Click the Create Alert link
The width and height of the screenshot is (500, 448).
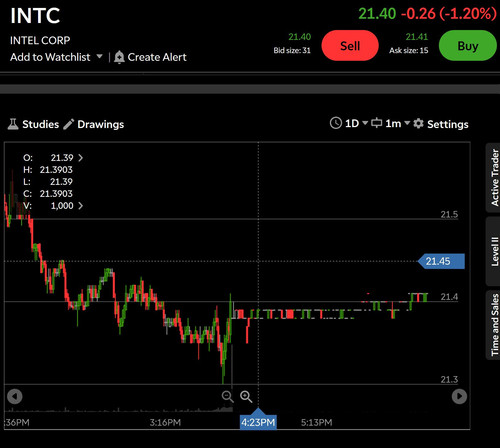point(157,57)
